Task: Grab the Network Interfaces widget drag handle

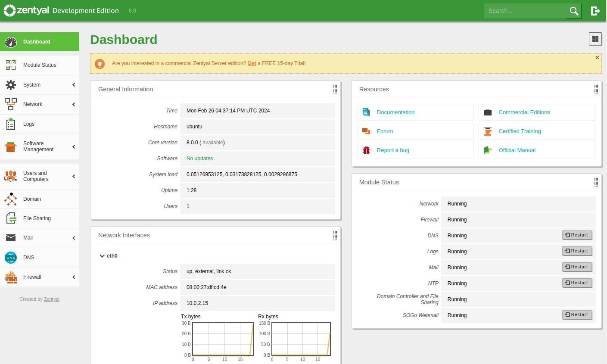Action: coord(335,235)
